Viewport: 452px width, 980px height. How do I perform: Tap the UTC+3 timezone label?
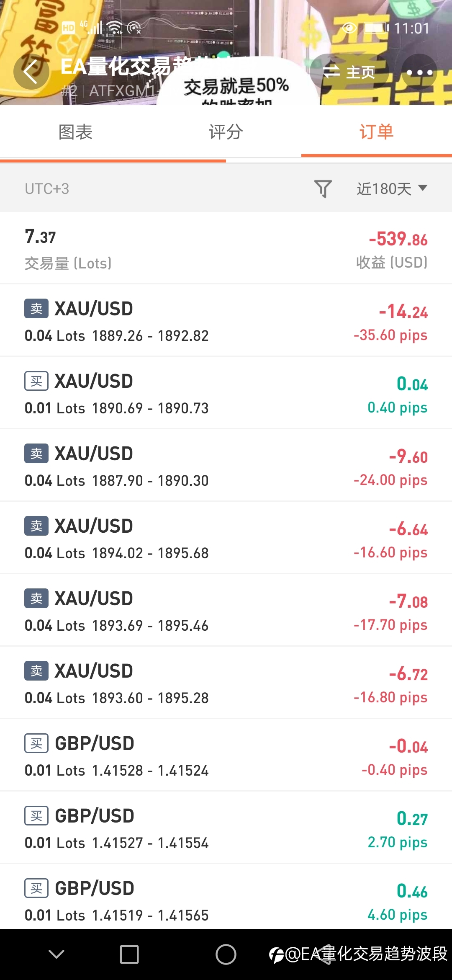point(47,189)
